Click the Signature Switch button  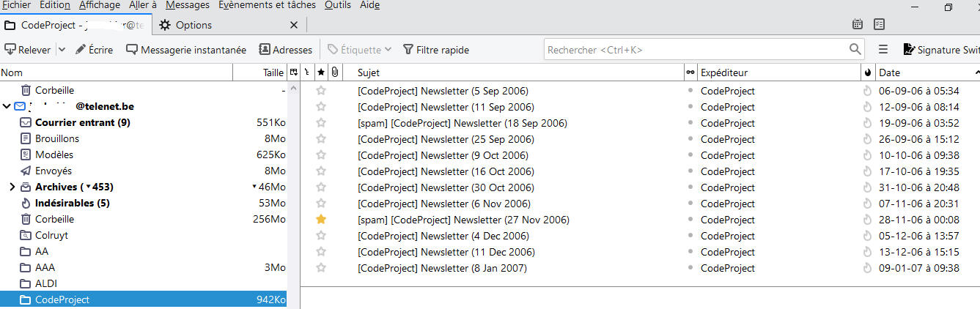coord(942,50)
